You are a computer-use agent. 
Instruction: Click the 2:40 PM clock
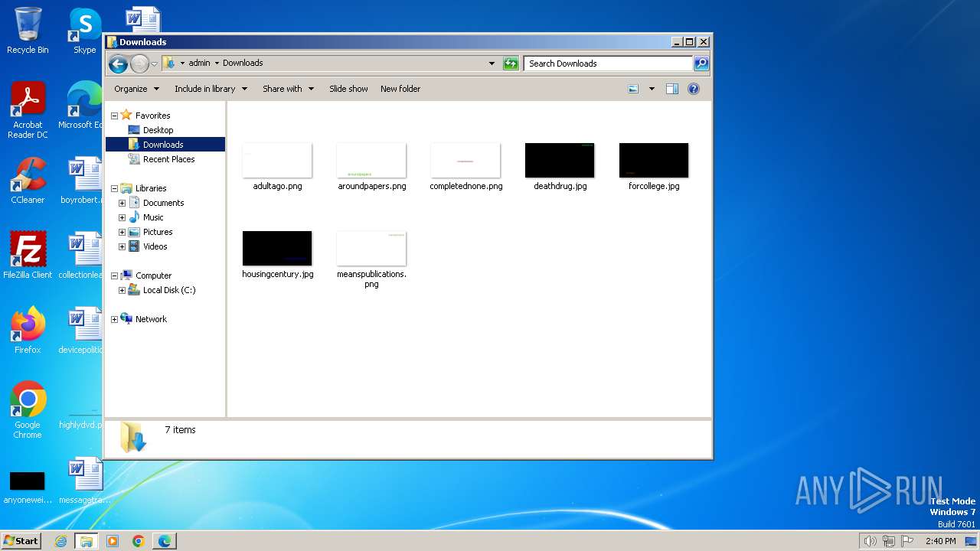pos(940,541)
